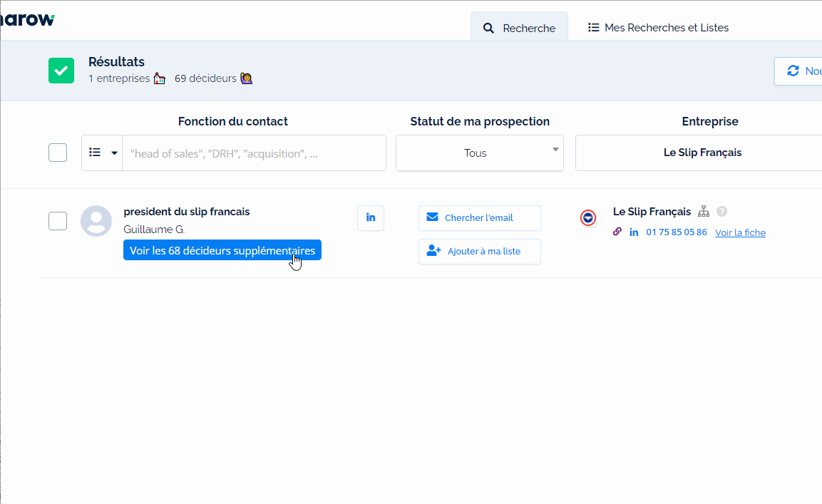Open LinkedIn profile of Guillaume G.
Viewport: 822px width, 504px height.
pos(371,217)
